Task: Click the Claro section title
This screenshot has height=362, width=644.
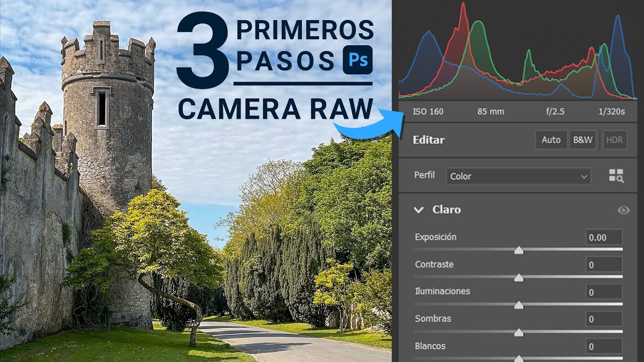Action: click(446, 210)
